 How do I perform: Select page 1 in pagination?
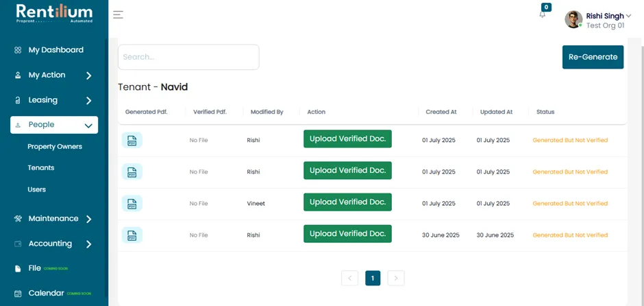[373, 278]
